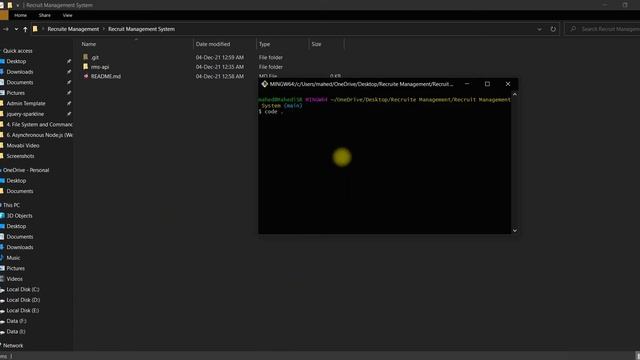Screen dimensions: 640x360
Task: Sort files by Date modified column
Action: [x=213, y=44]
